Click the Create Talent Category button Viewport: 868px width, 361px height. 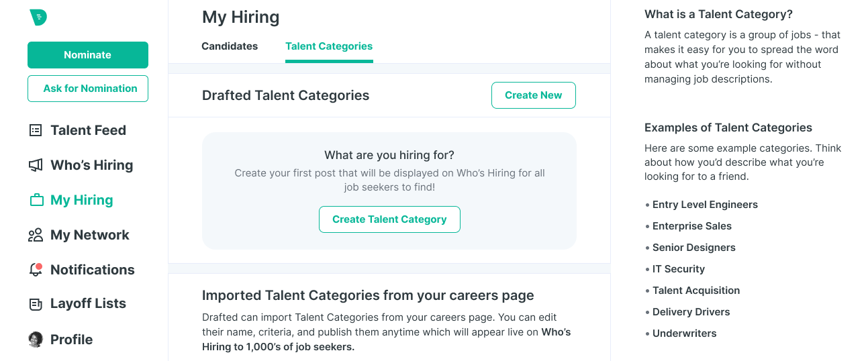[x=389, y=219]
